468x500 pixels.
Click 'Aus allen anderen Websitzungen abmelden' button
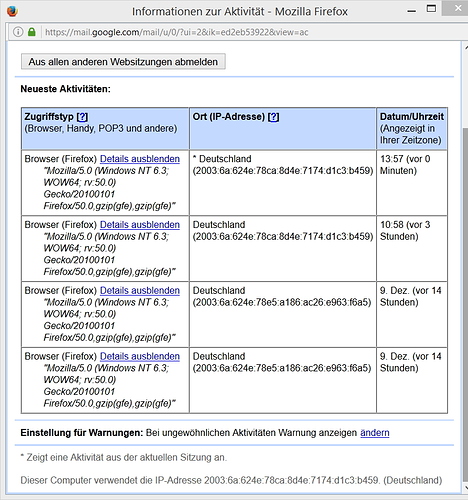pos(123,62)
